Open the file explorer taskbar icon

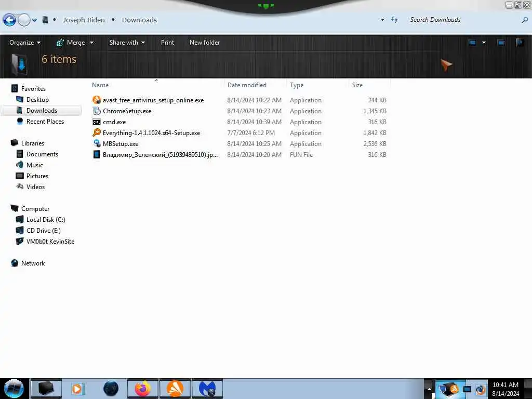click(x=46, y=389)
